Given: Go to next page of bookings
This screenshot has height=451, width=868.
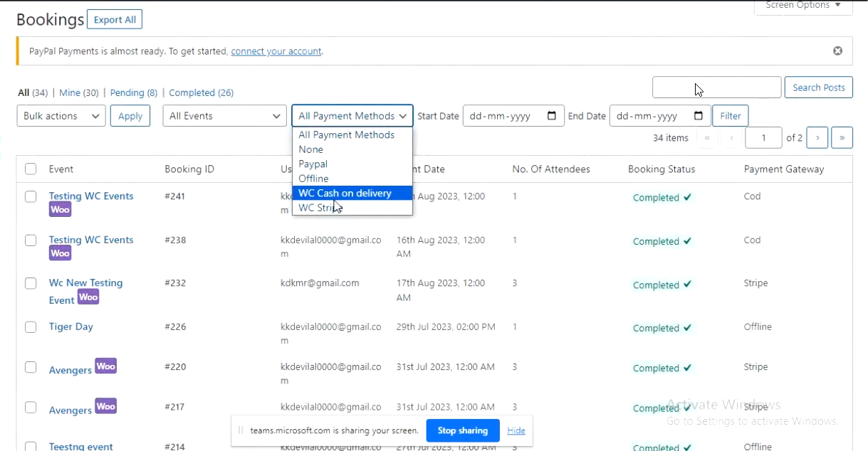Looking at the screenshot, I should click(x=817, y=138).
